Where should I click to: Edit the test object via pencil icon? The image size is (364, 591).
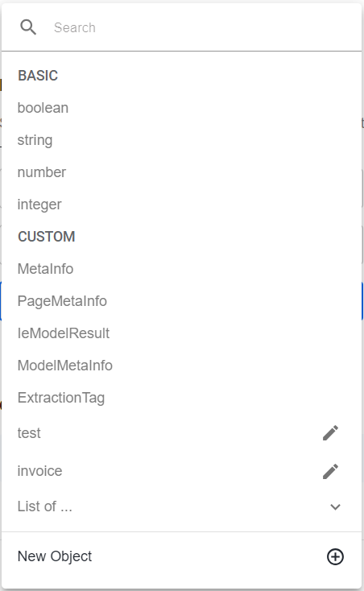coord(330,433)
